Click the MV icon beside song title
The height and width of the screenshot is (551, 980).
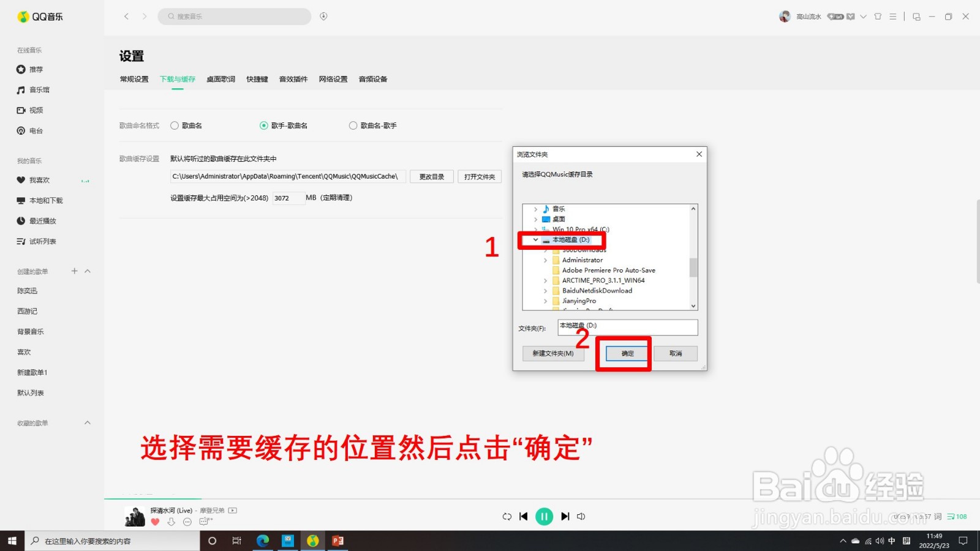(x=233, y=511)
